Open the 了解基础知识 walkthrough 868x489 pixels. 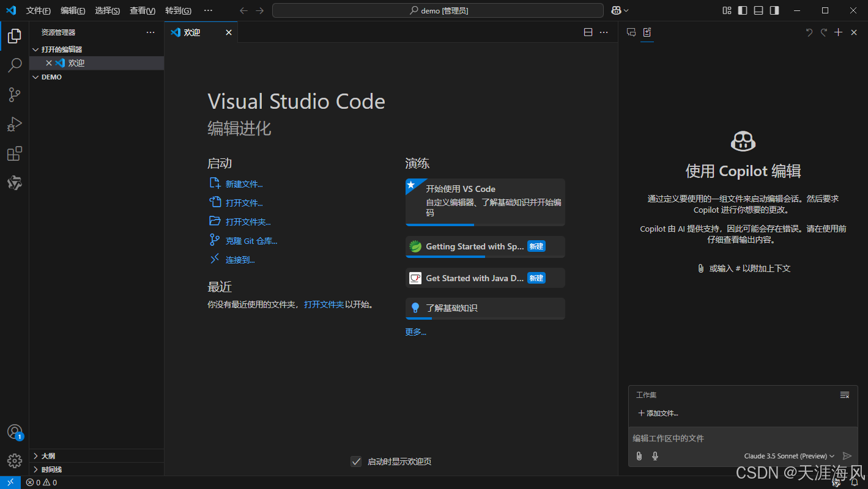click(x=485, y=309)
